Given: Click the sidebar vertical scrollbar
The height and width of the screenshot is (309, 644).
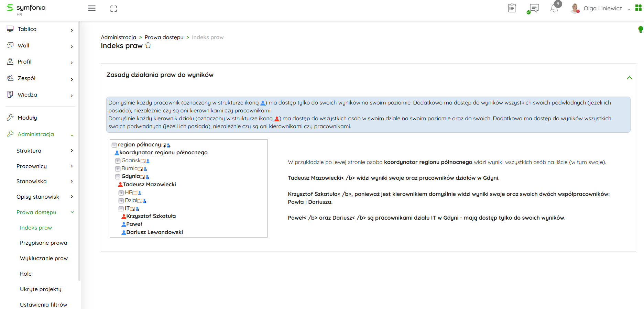Looking at the screenshot, I should (x=79, y=151).
